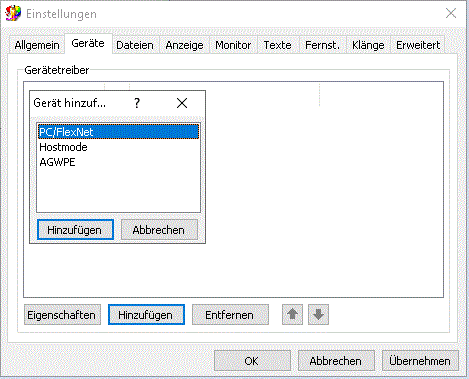Switch to the Klänge tab
The image size is (469, 379).
(368, 45)
